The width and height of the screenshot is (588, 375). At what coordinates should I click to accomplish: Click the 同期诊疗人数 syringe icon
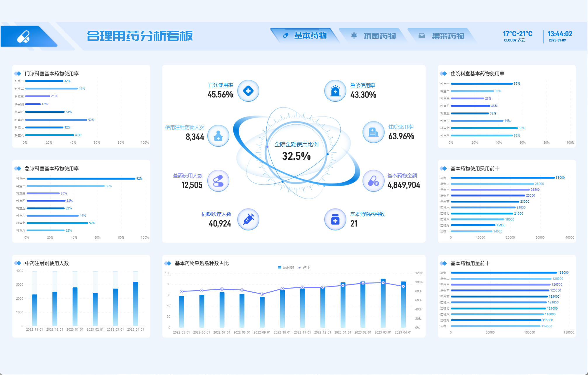point(248,219)
